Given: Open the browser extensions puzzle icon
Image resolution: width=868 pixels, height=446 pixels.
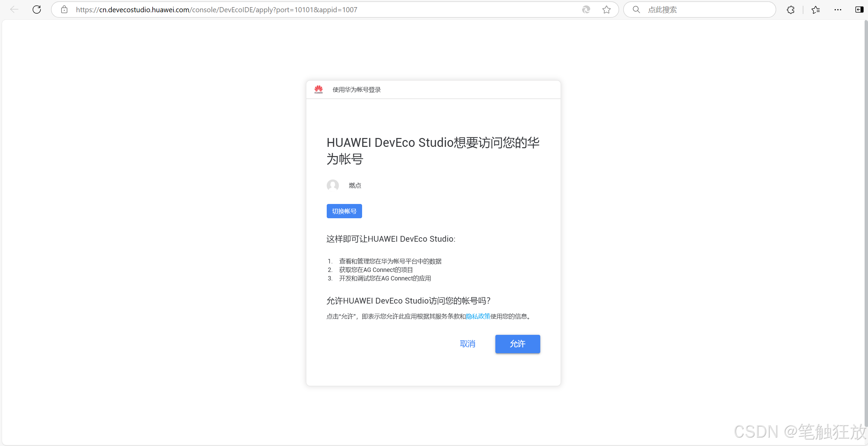Looking at the screenshot, I should pyautogui.click(x=790, y=10).
